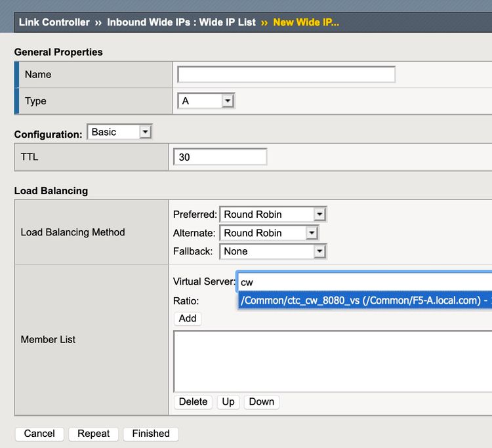Click inside the empty Member List box

pyautogui.click(x=331, y=361)
